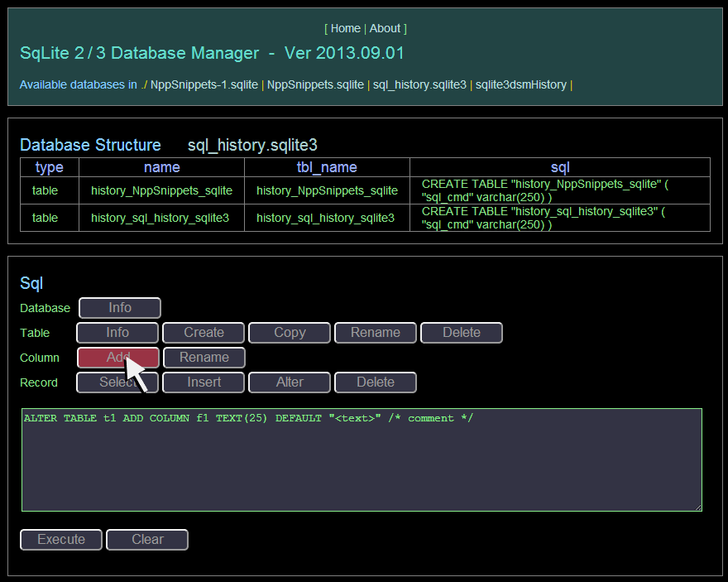Screen dimensions: 728x582
Task: Insert a new record
Action: click(x=203, y=382)
